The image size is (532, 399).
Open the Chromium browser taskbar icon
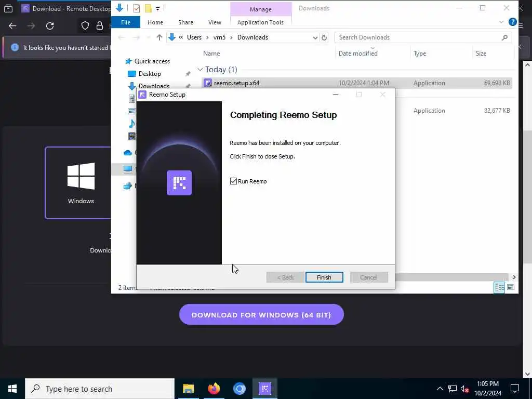(x=239, y=389)
